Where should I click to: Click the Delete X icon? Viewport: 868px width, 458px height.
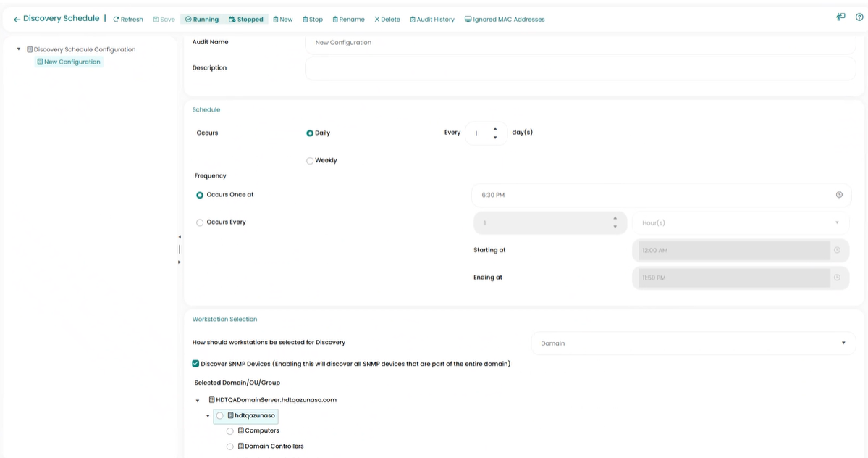click(x=376, y=20)
